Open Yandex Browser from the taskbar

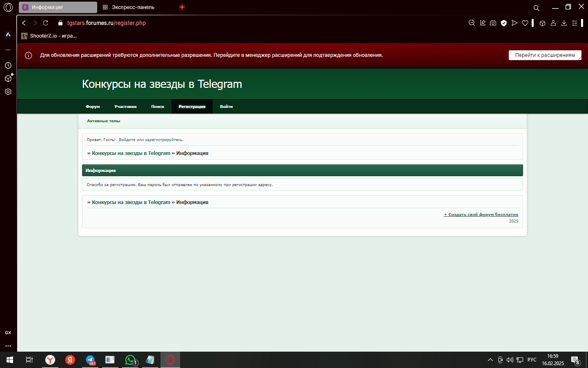pos(50,360)
